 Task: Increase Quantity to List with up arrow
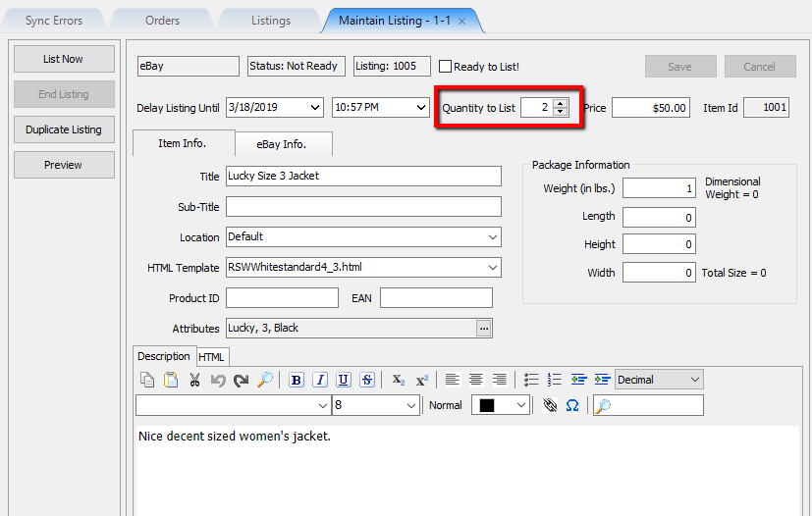pyautogui.click(x=560, y=103)
